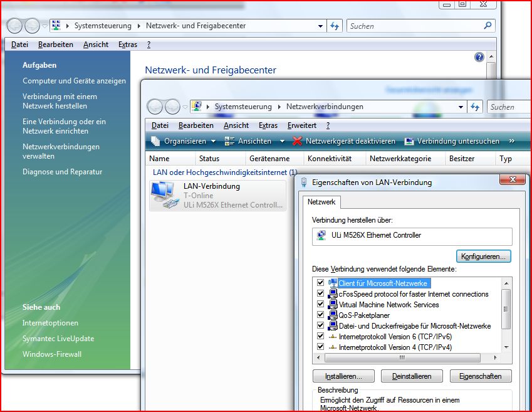Image resolution: width=532 pixels, height=412 pixels.
Task: Open Diagnose und Reparatur link
Action: (63, 172)
